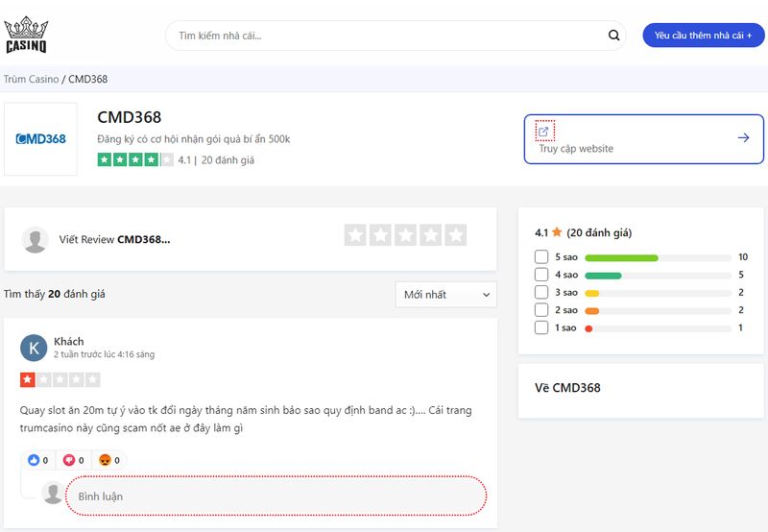The height and width of the screenshot is (532, 768).
Task: Click the blue like thumb reaction
Action: [34, 460]
